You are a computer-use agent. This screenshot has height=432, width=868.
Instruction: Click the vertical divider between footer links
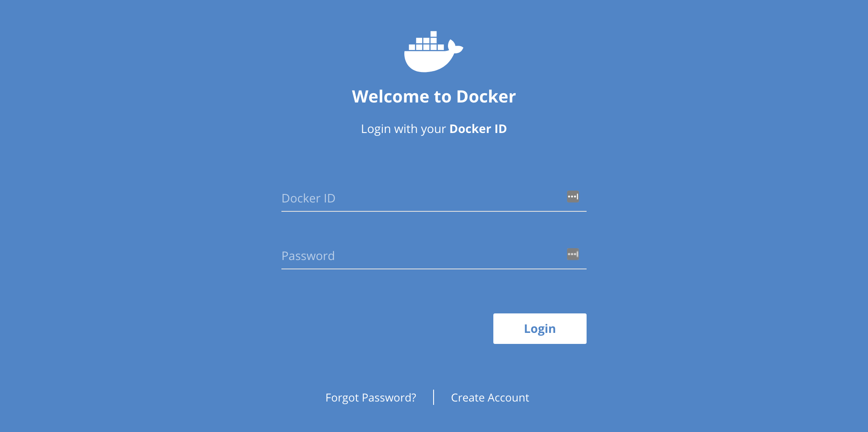434,397
